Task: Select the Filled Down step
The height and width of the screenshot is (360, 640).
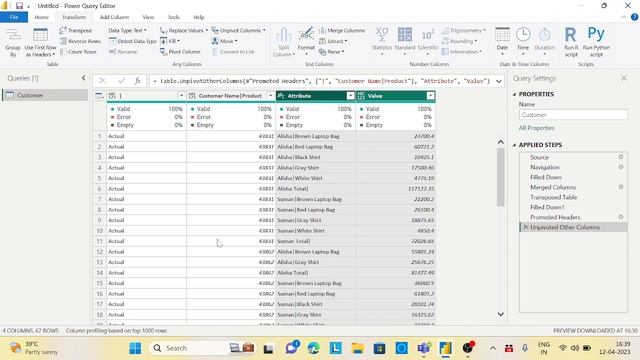Action: click(546, 177)
